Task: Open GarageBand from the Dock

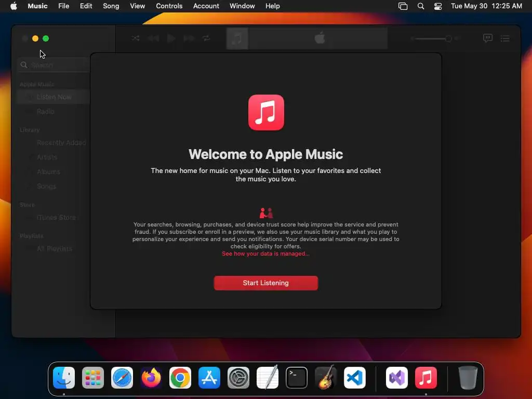Action: [326, 378]
